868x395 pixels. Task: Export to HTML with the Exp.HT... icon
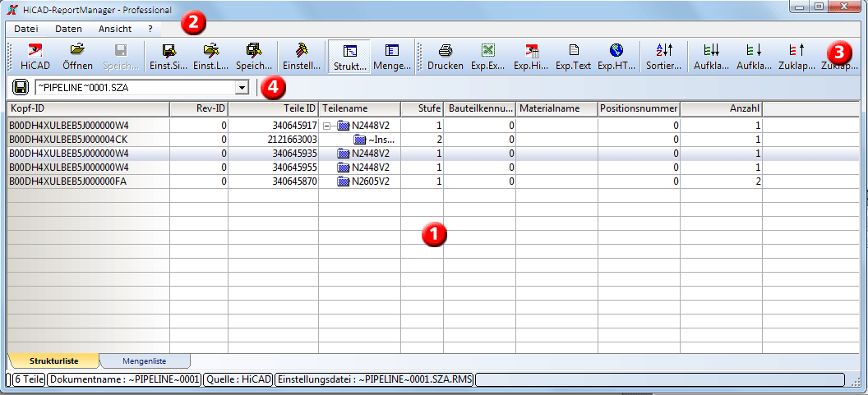coord(616,57)
